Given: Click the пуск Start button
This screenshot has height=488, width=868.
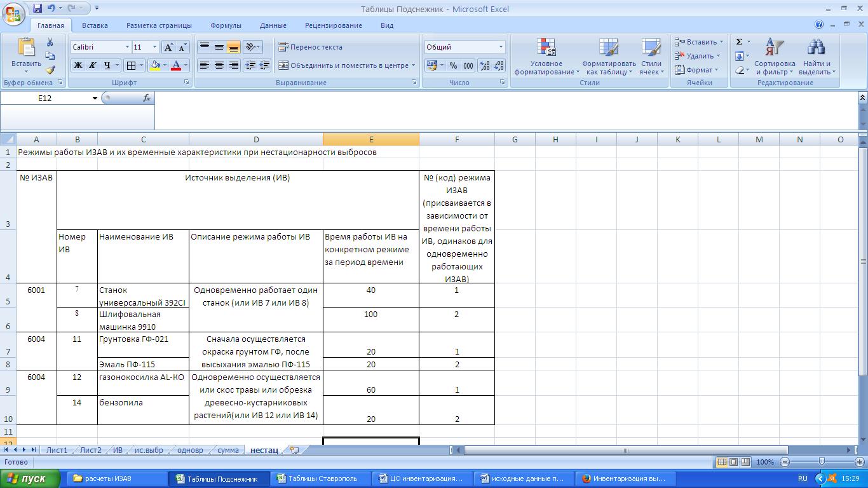Looking at the screenshot, I should click(x=31, y=478).
